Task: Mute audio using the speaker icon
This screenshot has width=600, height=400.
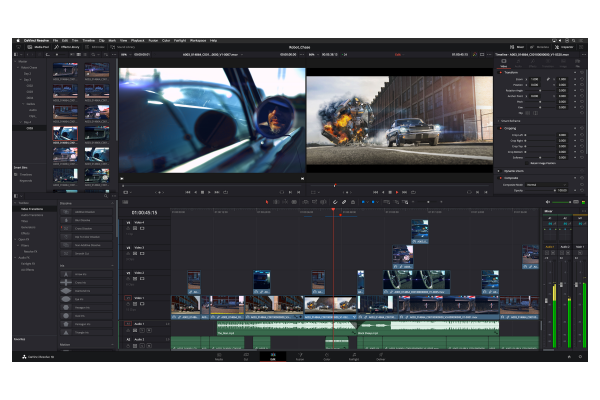Action: coord(548,202)
